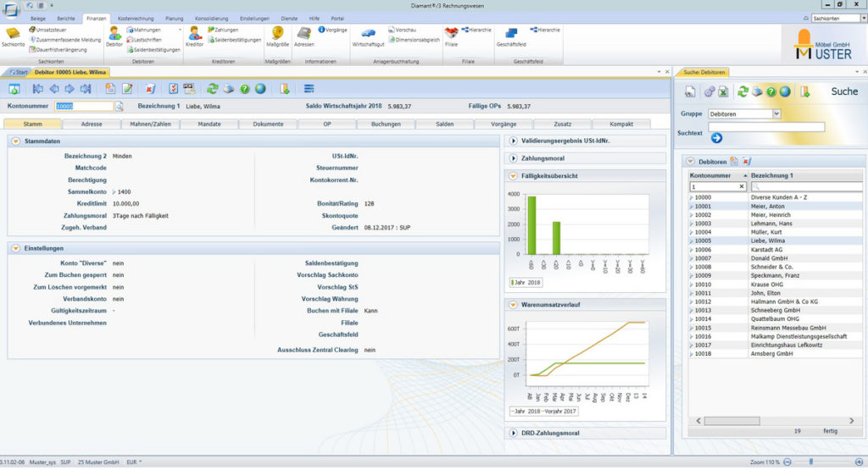Viewport: 868px width, 470px height.
Task: Click Mahnungen in Debitoren group
Action: 144,30
